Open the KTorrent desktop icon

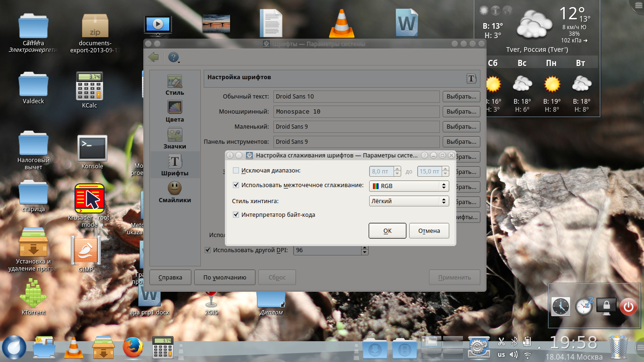33,296
